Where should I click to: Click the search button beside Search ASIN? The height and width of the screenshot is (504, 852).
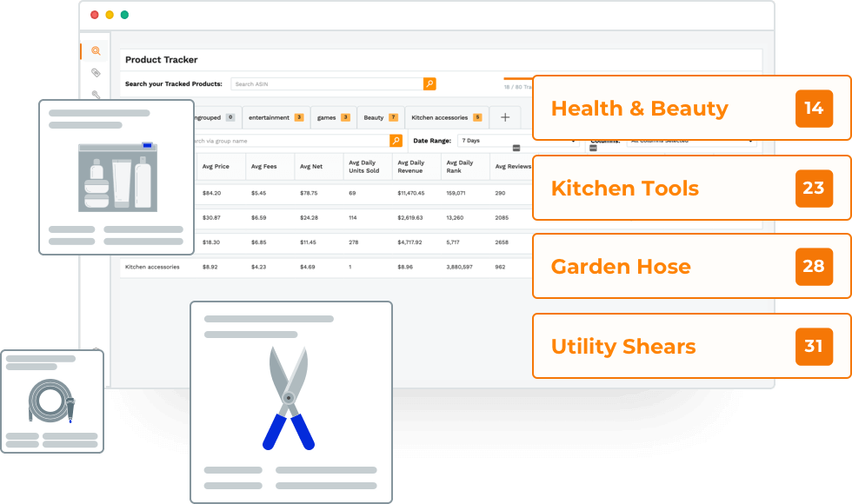[x=429, y=83]
